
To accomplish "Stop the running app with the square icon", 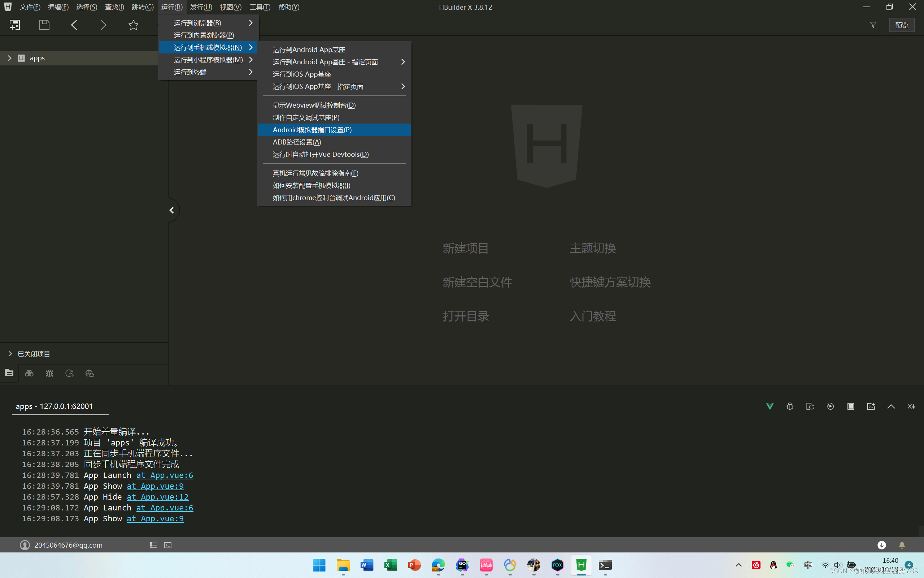I will [x=851, y=406].
